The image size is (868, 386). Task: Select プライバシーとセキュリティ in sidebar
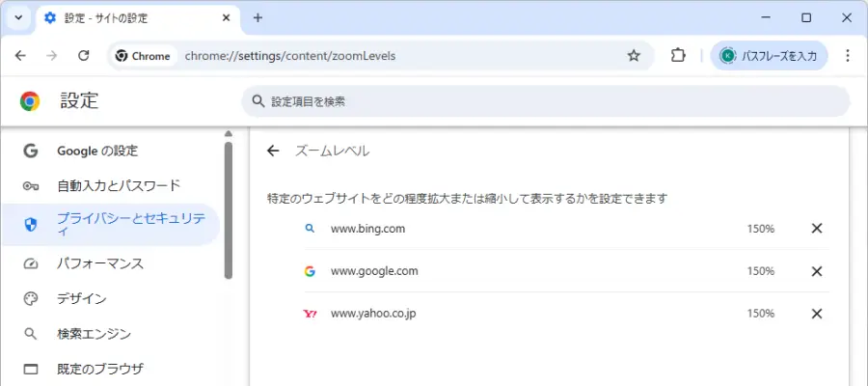(111, 224)
